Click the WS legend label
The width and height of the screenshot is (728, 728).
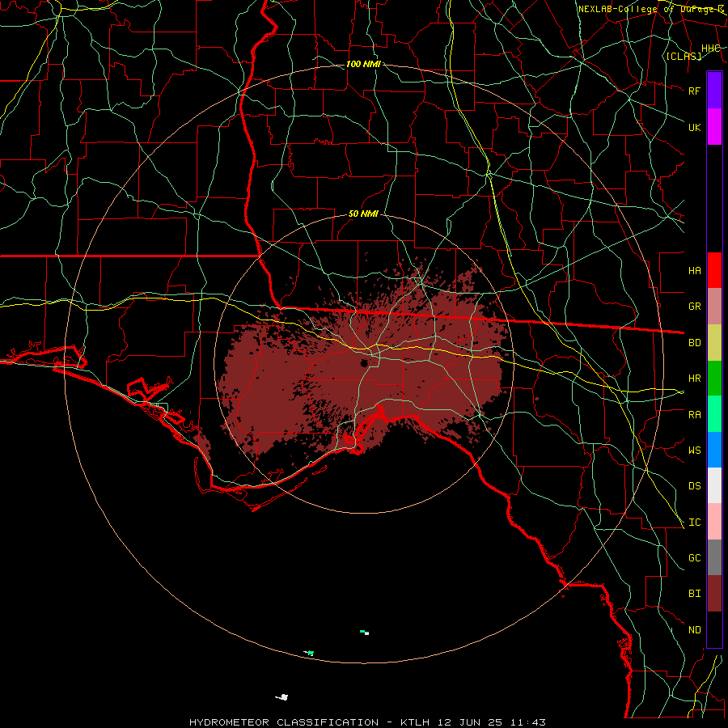click(695, 450)
